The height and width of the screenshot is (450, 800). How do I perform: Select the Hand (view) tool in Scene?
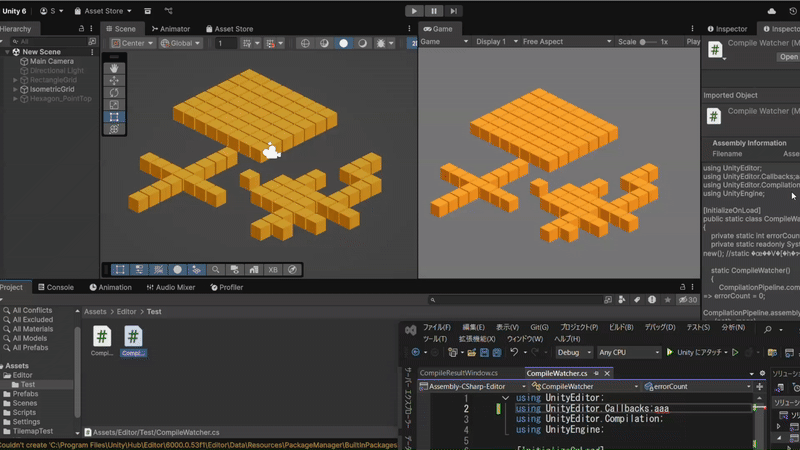pos(114,68)
